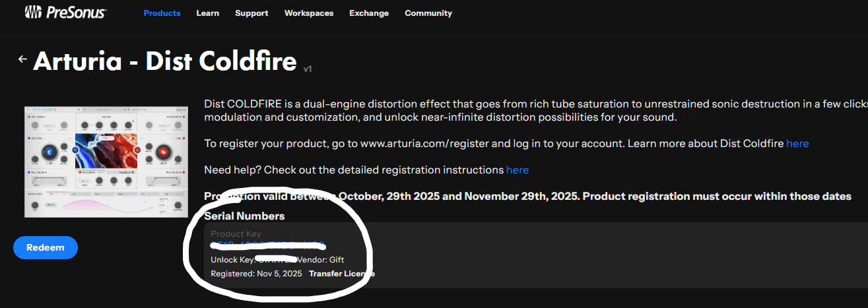Go back using the left arrow

[x=22, y=59]
